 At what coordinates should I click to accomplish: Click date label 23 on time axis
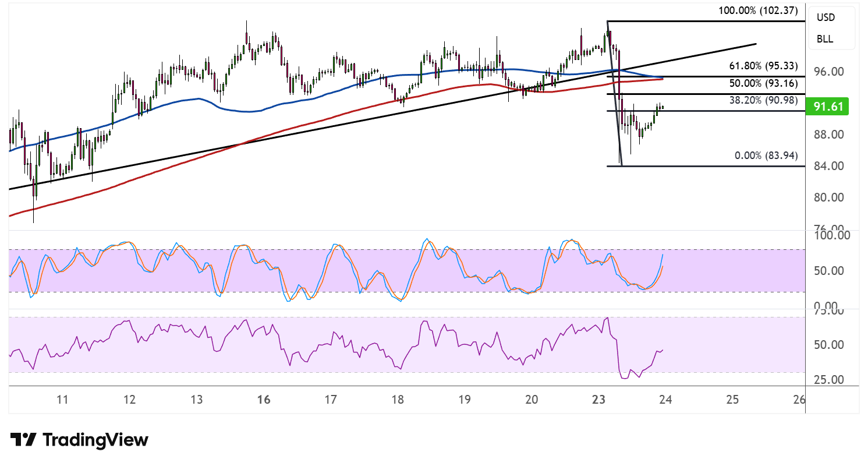[598, 400]
